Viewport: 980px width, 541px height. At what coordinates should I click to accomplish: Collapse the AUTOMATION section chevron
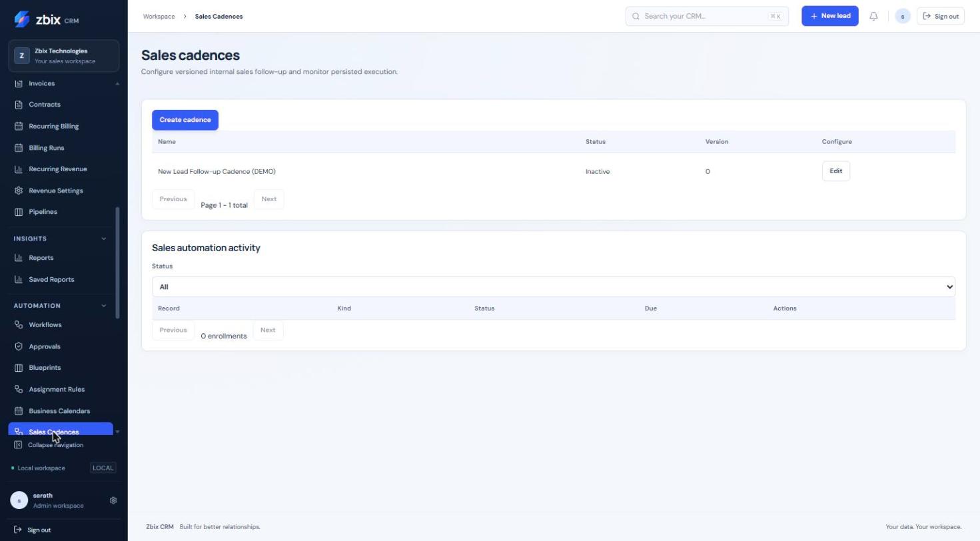[103, 306]
